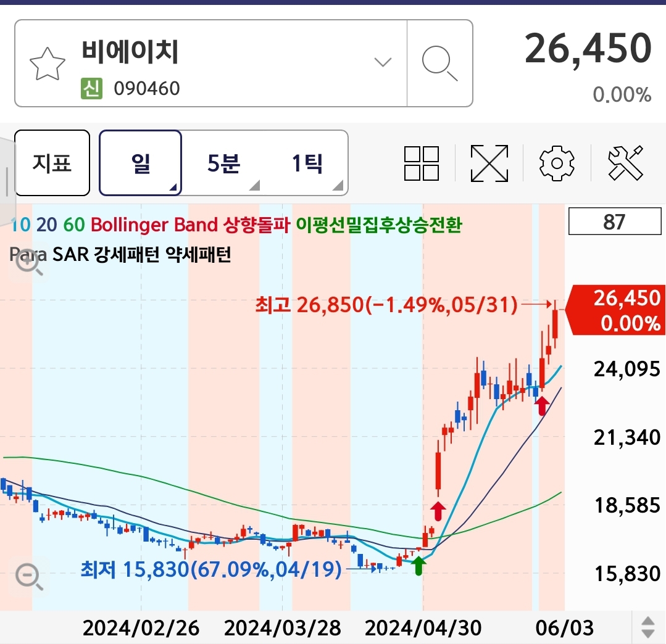Click the 18,585 price axis label
666x644 pixels.
point(626,505)
